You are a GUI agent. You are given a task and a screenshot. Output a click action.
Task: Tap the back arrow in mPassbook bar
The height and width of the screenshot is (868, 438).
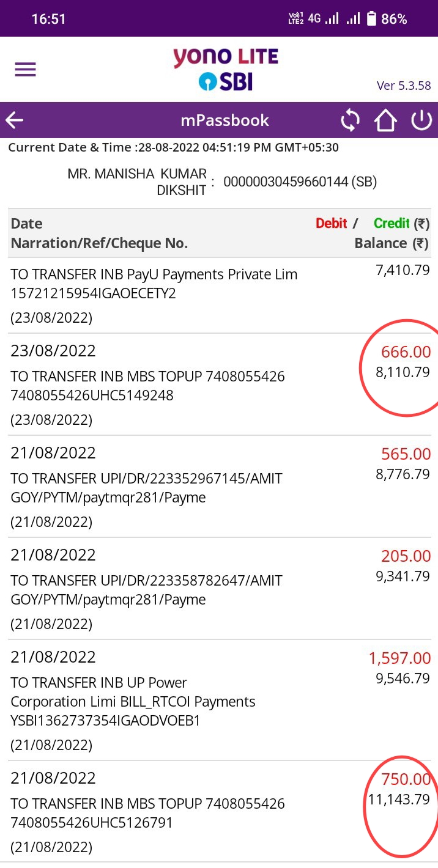[15, 120]
